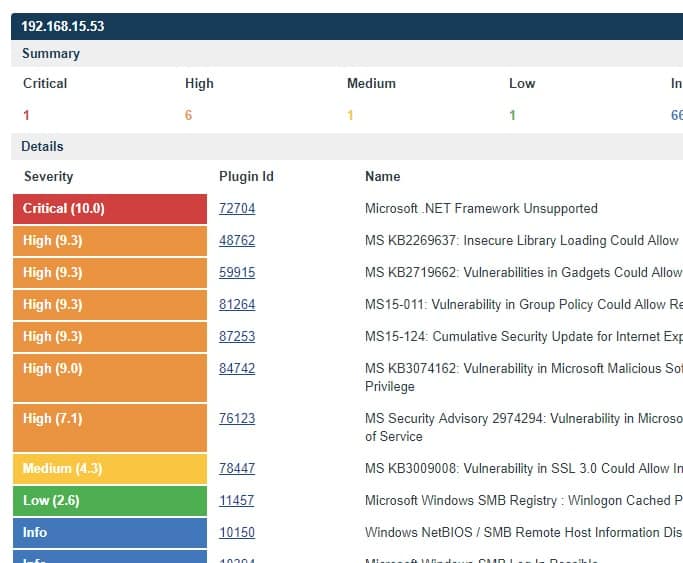Open plugin ID 76123 link
This screenshot has height=563, width=683.
pyautogui.click(x=237, y=418)
